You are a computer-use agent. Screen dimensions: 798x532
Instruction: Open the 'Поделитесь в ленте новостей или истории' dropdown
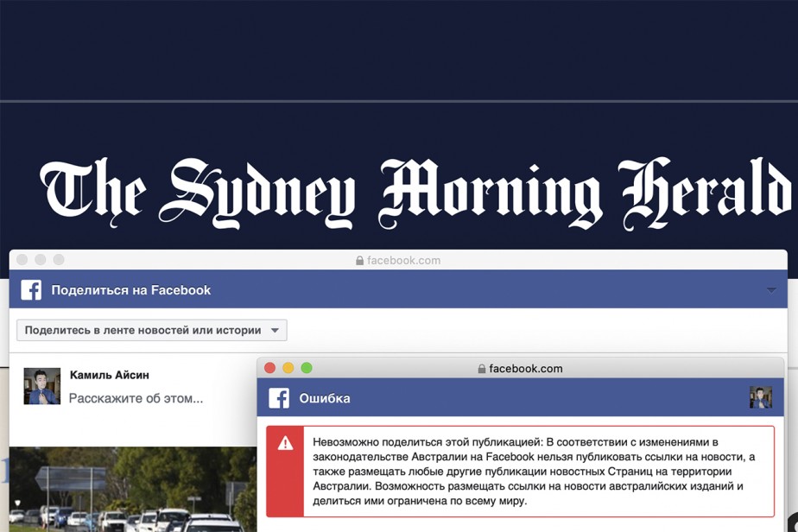pos(152,330)
